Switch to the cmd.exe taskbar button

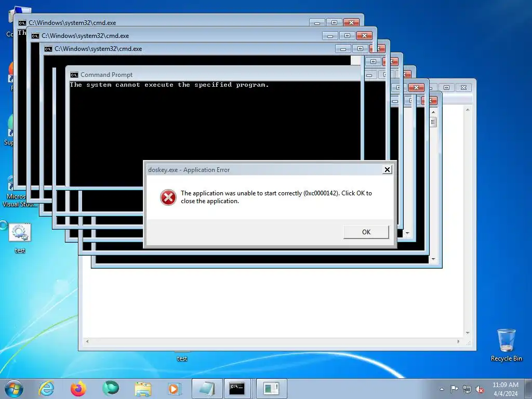(237, 389)
